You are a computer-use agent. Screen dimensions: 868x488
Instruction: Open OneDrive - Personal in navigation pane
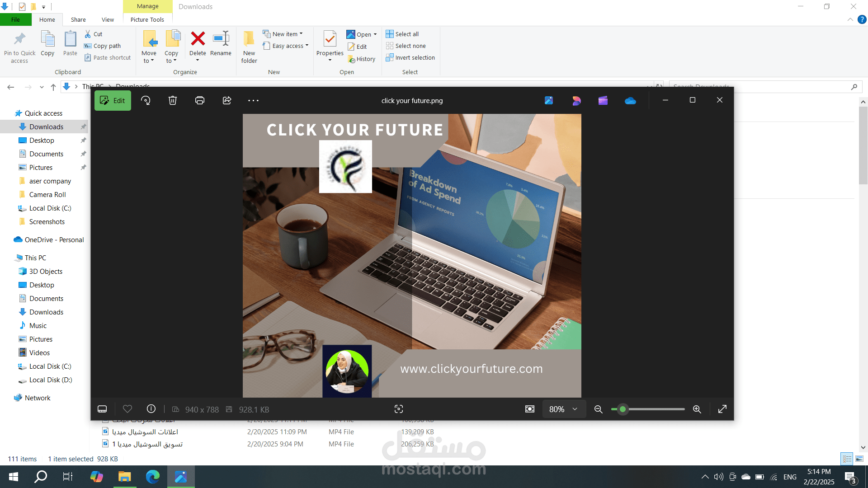click(x=54, y=239)
